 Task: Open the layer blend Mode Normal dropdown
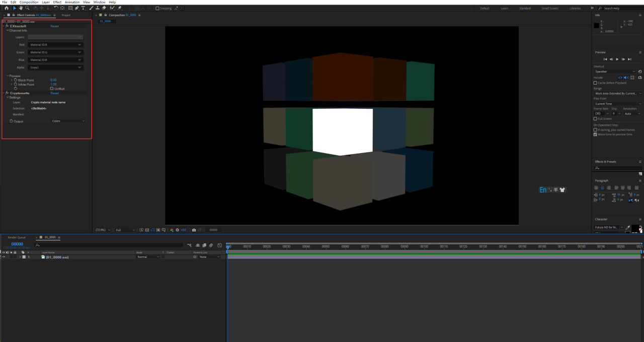(x=148, y=257)
